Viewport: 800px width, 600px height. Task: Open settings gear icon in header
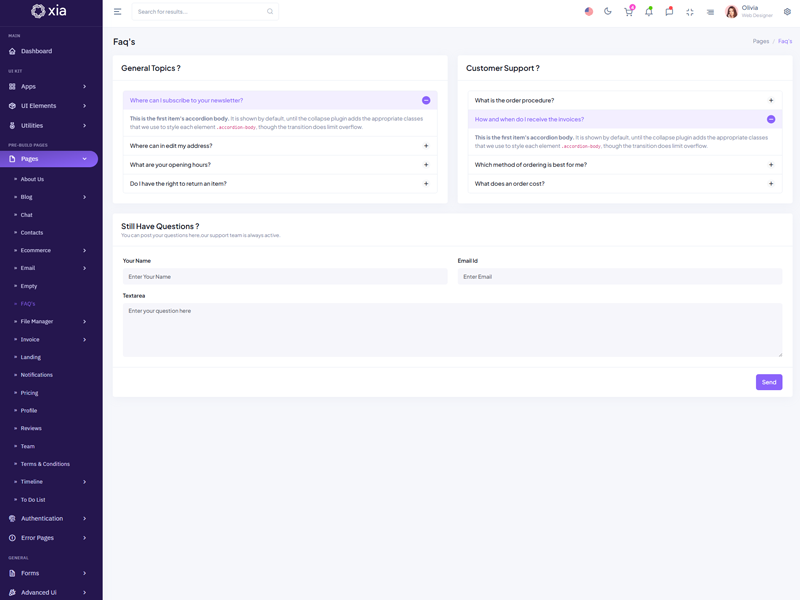(787, 12)
